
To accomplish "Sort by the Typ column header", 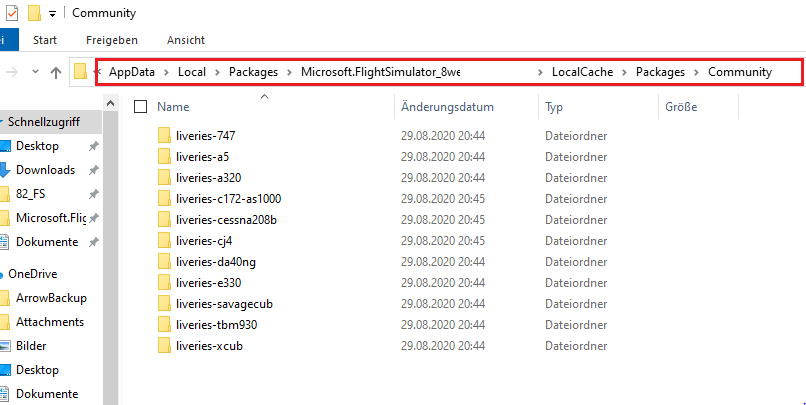I will [x=554, y=107].
